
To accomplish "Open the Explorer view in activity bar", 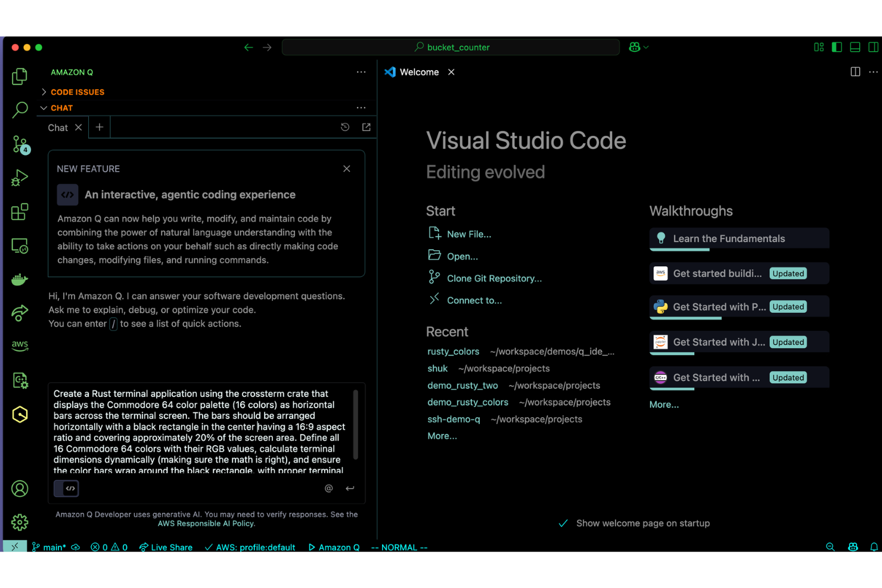I will click(x=20, y=76).
